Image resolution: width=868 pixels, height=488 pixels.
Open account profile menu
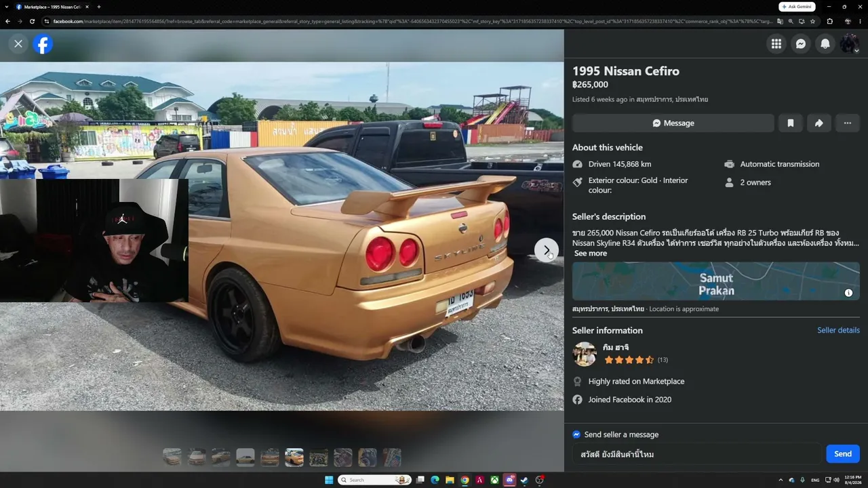coord(850,44)
